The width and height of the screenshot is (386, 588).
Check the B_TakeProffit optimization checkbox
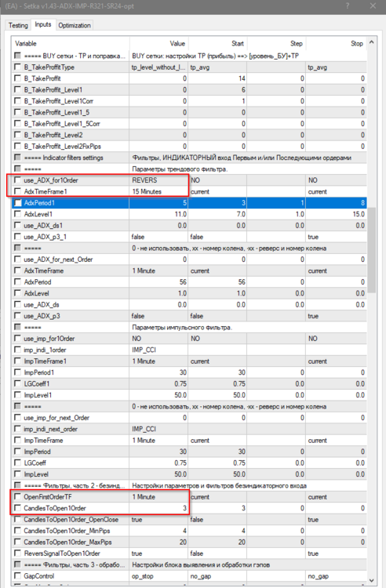(x=17, y=78)
